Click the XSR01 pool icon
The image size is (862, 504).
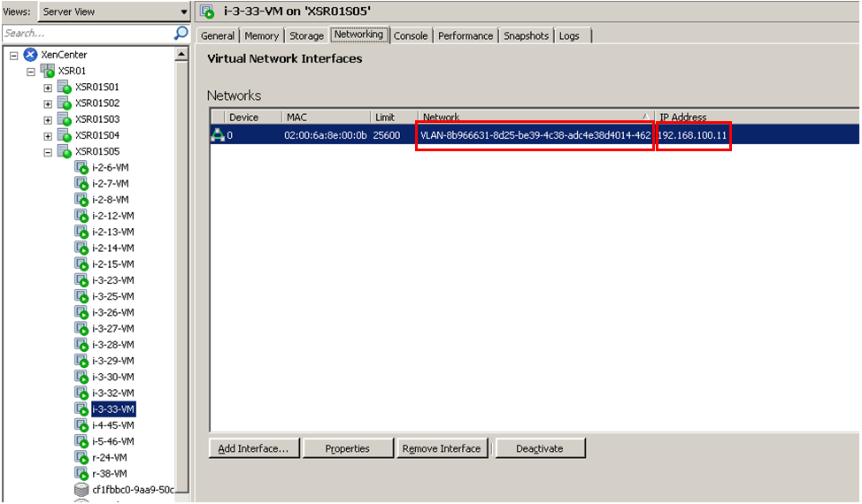pos(47,71)
